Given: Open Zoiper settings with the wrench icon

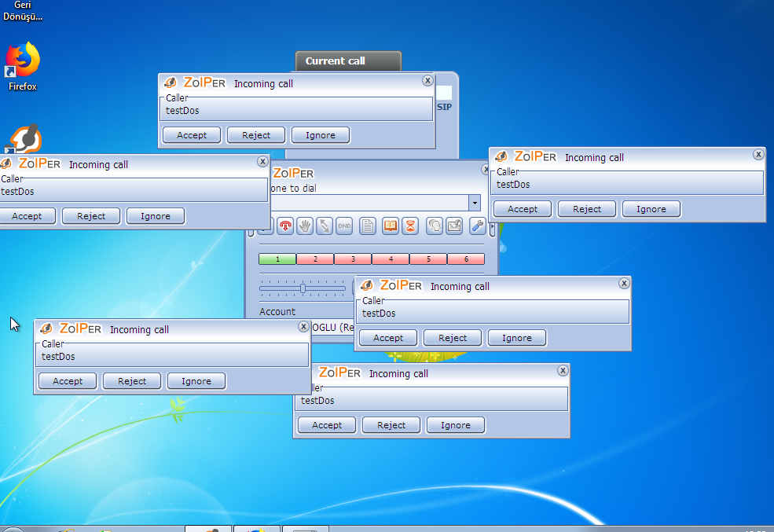Looking at the screenshot, I should click(477, 226).
